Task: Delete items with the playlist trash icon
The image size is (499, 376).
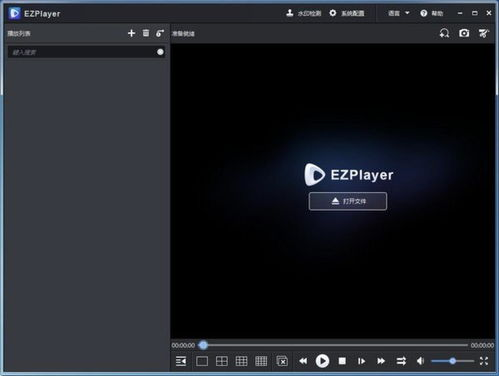Action: 146,33
